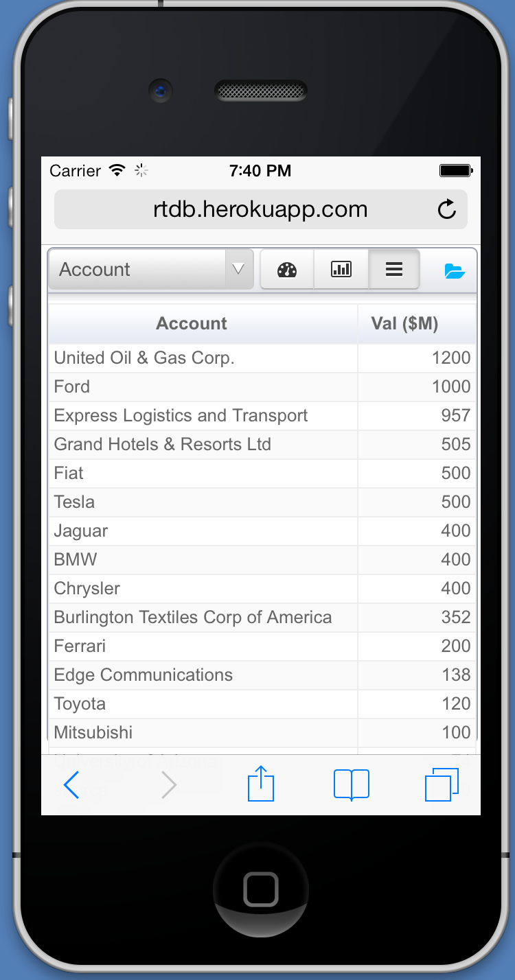Show Safari tabs overview
The width and height of the screenshot is (515, 980).
tap(442, 784)
